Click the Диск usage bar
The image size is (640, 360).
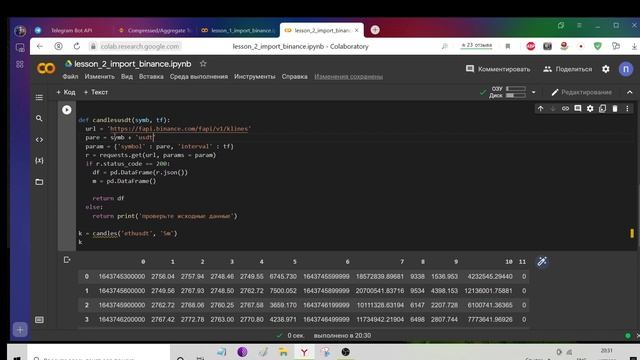516,96
